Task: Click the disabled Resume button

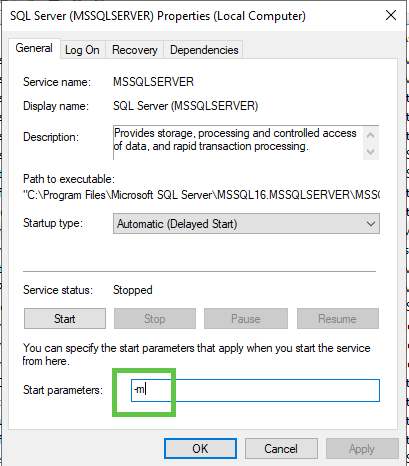Action: [x=337, y=319]
